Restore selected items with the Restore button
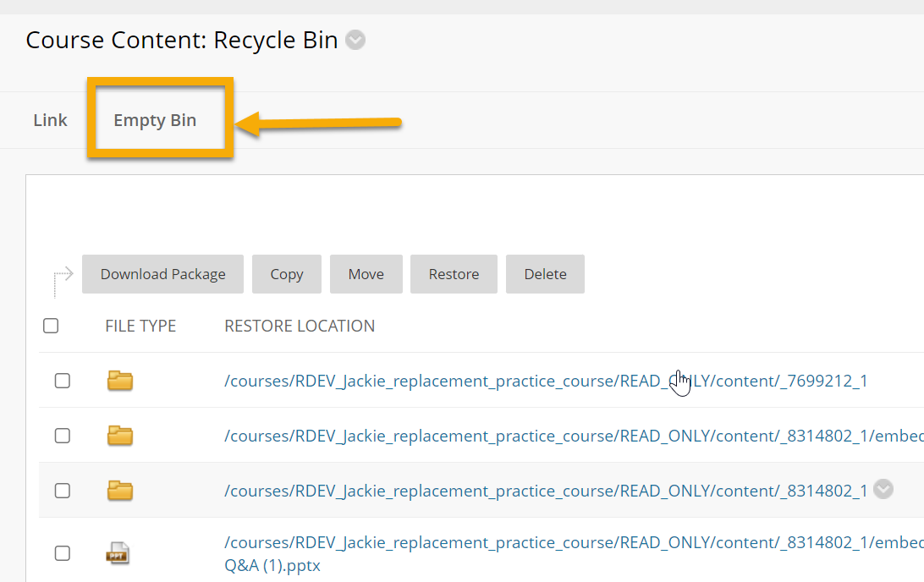This screenshot has width=924, height=582. pyautogui.click(x=454, y=274)
